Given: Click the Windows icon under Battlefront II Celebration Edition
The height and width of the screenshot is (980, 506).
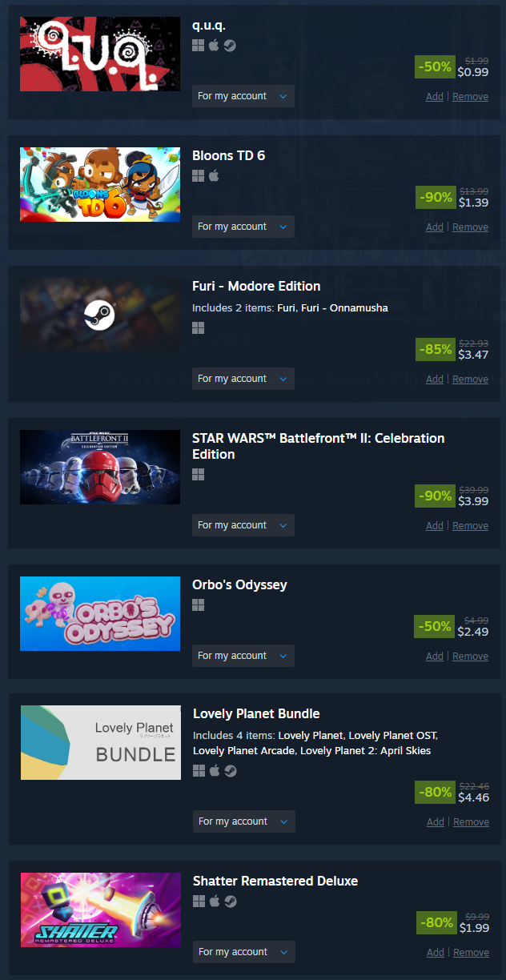Looking at the screenshot, I should click(x=199, y=475).
